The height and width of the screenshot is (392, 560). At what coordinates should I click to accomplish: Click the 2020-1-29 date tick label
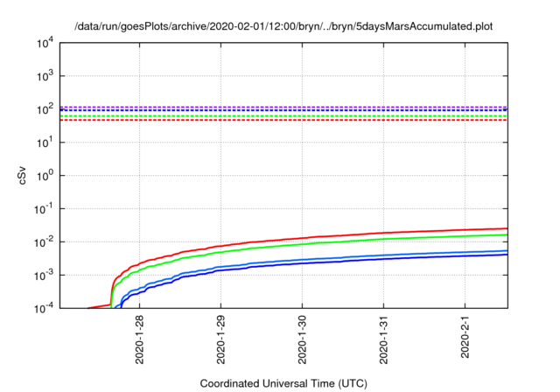coord(220,339)
